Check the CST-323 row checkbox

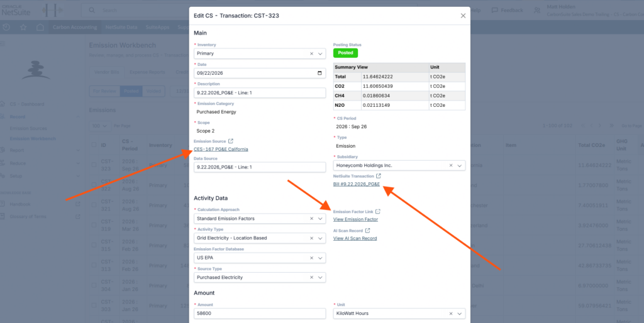click(94, 165)
